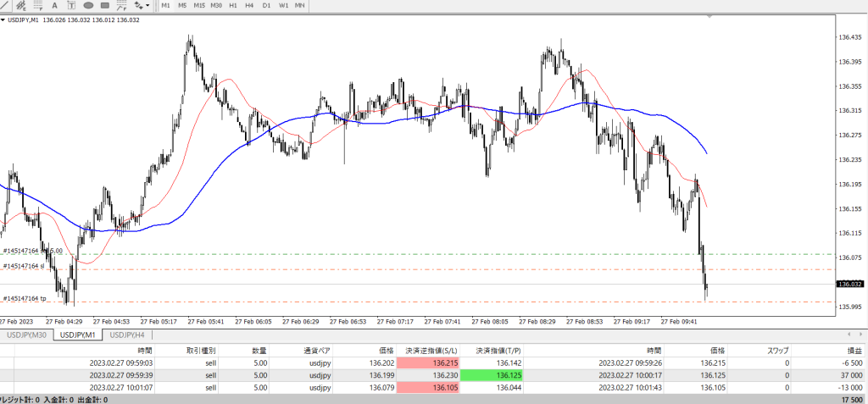The height and width of the screenshot is (404, 868).
Task: Select the ellipse drawing tool
Action: point(88,5)
